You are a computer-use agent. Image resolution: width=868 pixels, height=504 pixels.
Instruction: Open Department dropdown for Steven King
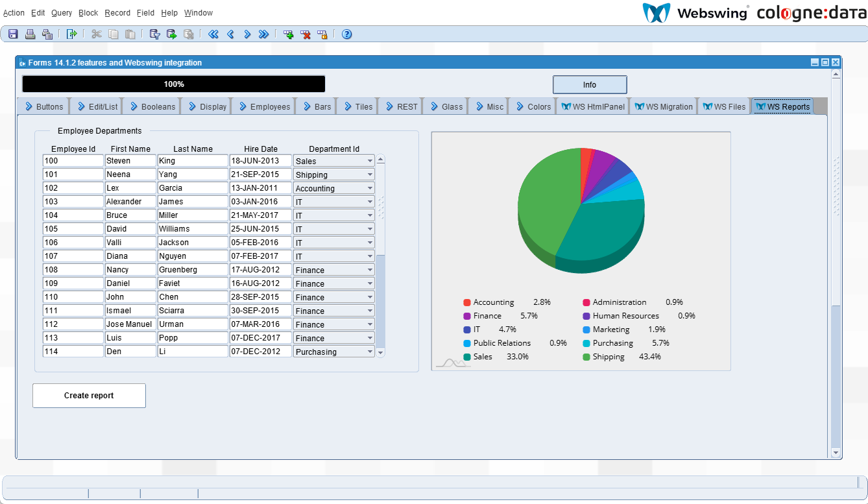tap(370, 161)
